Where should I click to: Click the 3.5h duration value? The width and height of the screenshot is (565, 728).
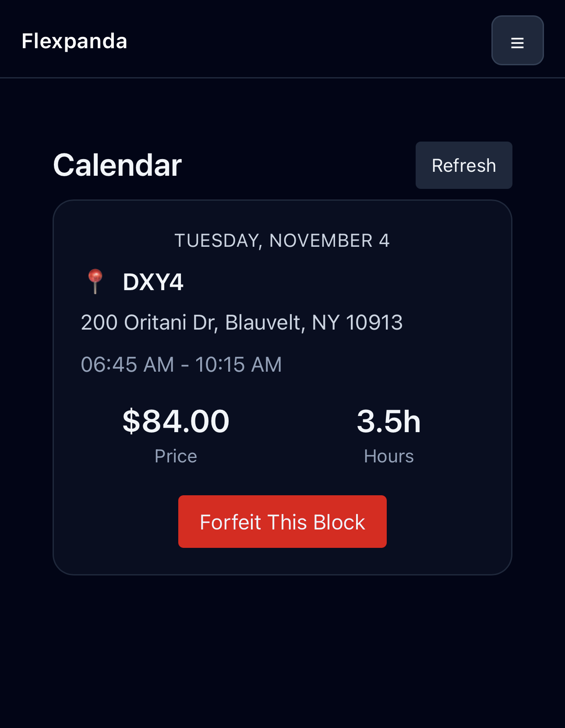388,421
